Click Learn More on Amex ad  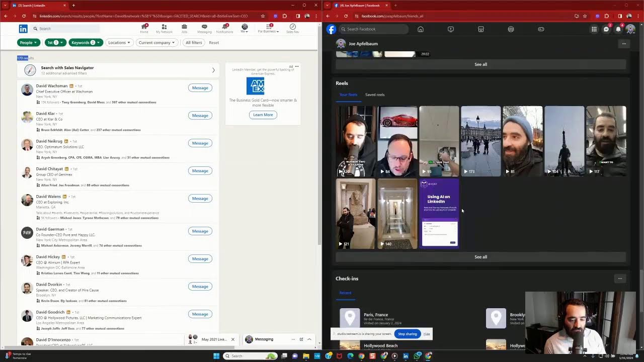pos(263,115)
